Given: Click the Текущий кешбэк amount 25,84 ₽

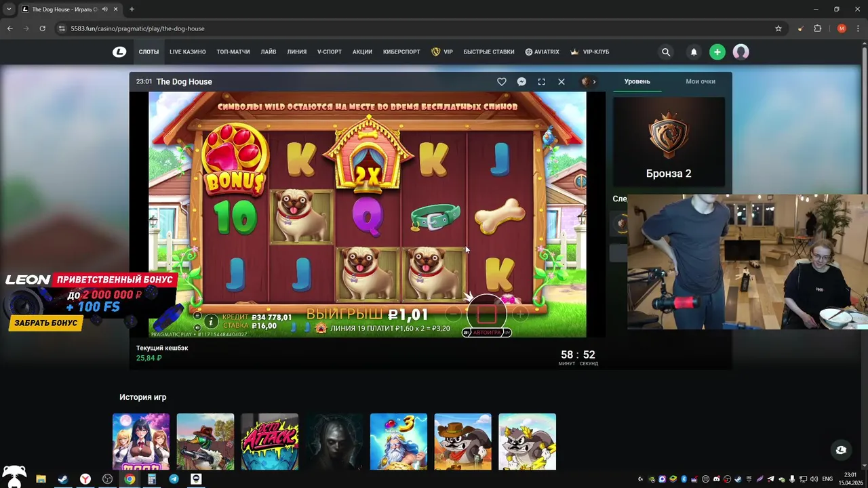Looking at the screenshot, I should 149,358.
